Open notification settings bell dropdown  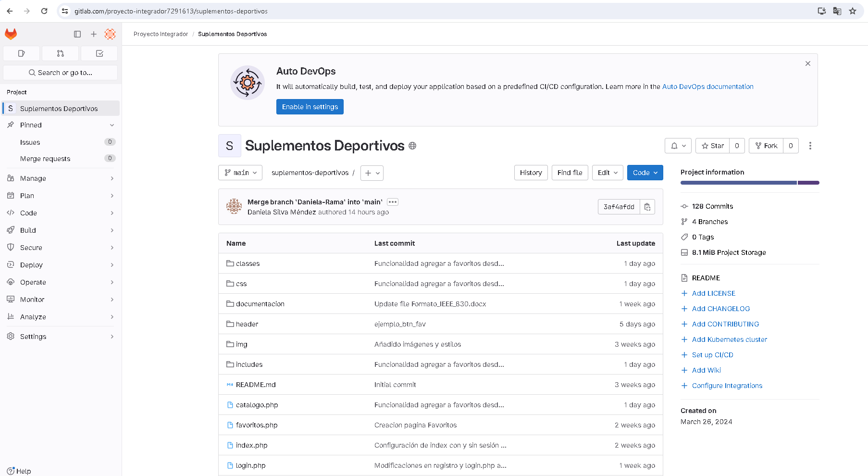678,146
